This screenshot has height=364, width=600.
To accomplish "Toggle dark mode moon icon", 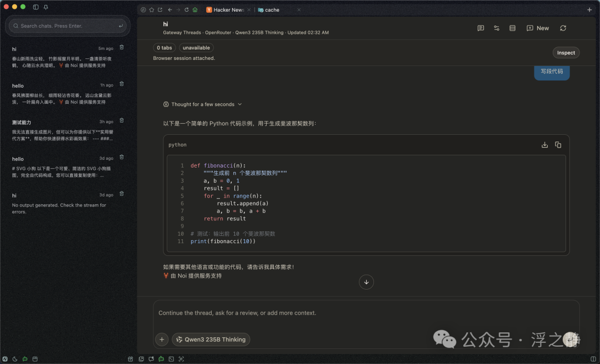I will [15, 359].
